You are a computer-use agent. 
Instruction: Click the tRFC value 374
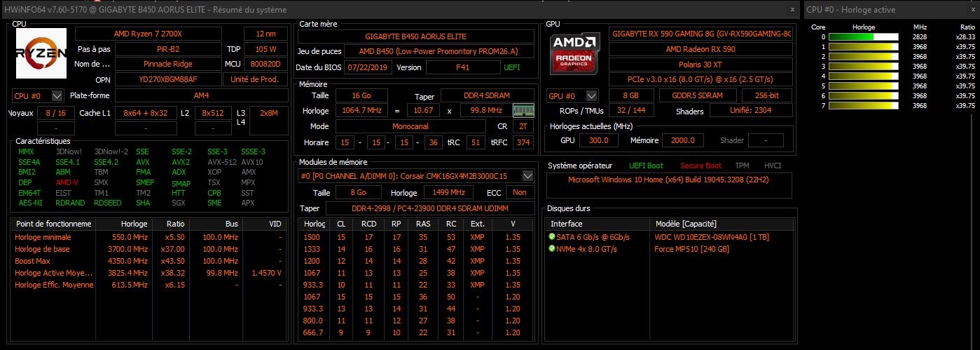coord(523,142)
